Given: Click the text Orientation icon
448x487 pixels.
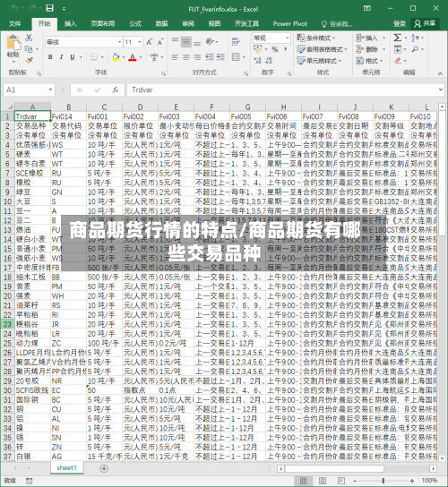Looking at the screenshot, I should (x=210, y=41).
